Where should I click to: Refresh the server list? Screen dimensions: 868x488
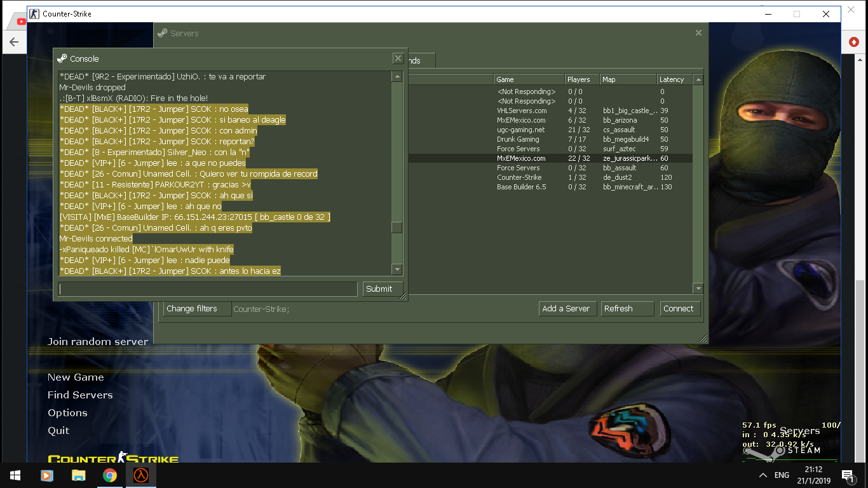pos(627,309)
